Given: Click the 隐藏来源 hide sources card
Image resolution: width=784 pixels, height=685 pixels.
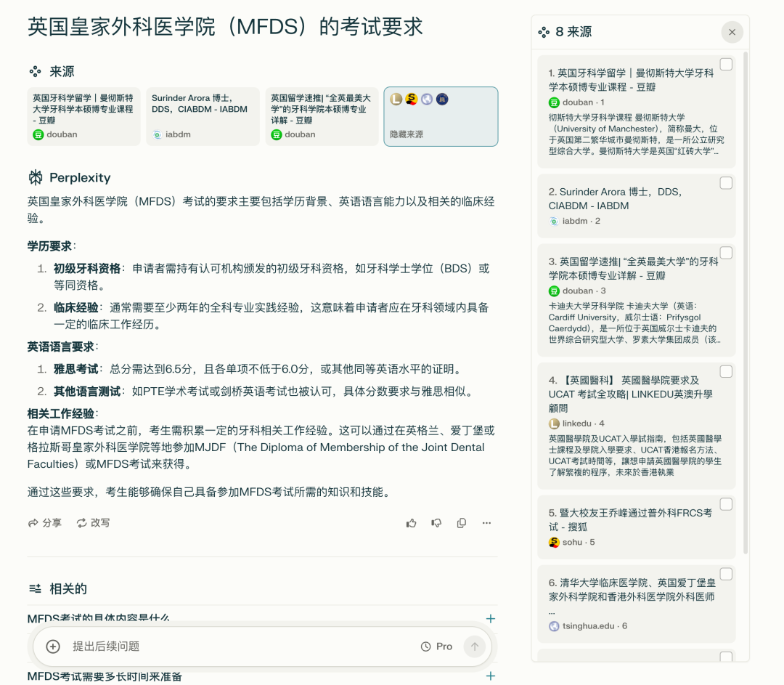Looking at the screenshot, I should point(441,116).
